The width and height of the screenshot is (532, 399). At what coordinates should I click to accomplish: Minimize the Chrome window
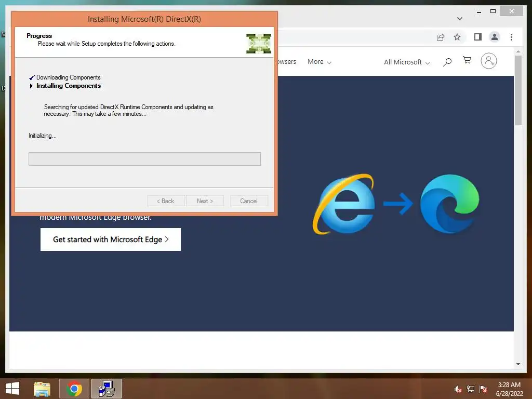[478, 11]
